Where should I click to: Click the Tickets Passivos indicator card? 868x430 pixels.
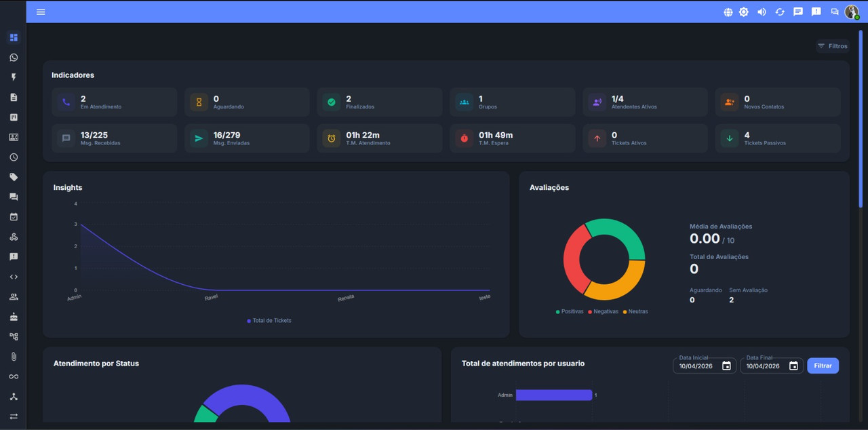(x=778, y=138)
